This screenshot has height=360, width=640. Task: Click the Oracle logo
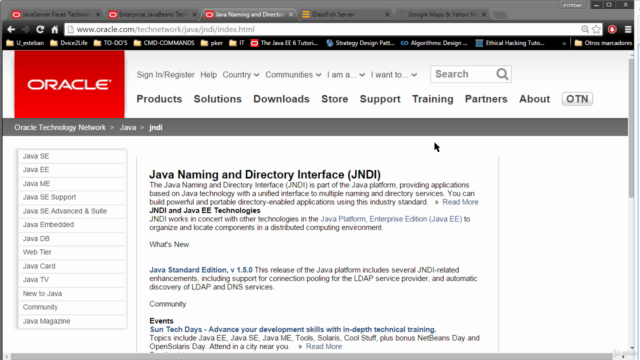tap(69, 84)
